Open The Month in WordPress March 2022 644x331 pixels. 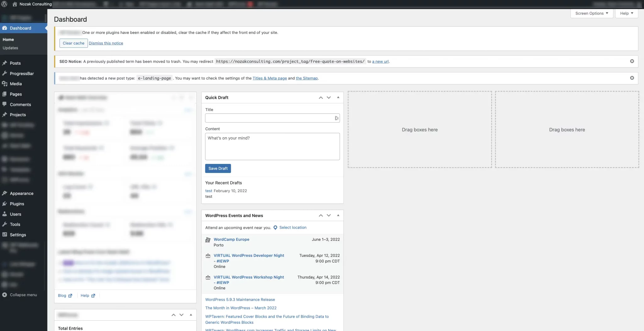coord(241,308)
